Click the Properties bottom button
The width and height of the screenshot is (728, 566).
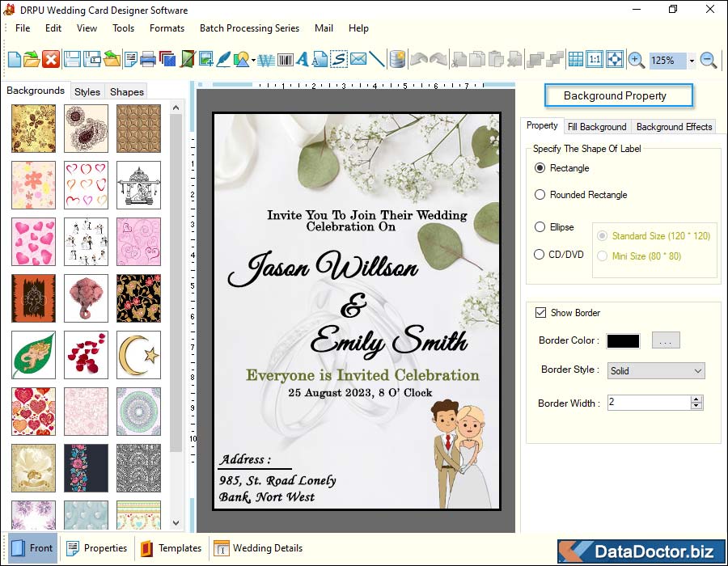click(97, 548)
